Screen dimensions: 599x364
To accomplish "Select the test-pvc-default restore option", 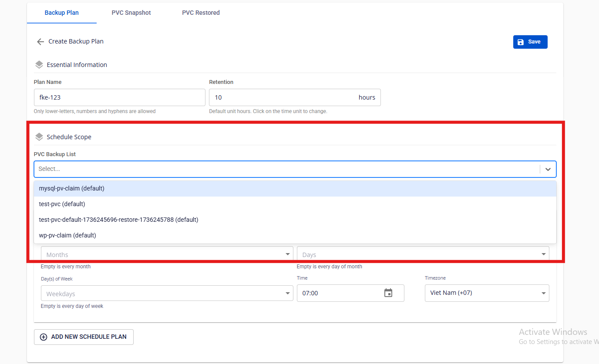I will click(118, 220).
